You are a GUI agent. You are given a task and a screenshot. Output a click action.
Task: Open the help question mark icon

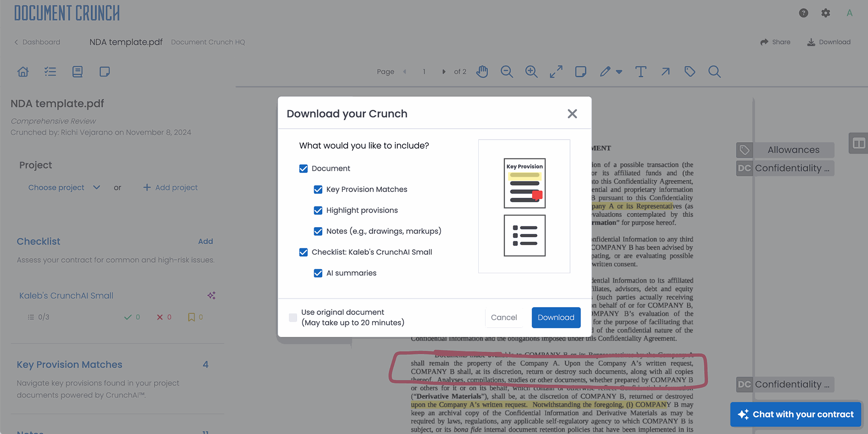803,13
